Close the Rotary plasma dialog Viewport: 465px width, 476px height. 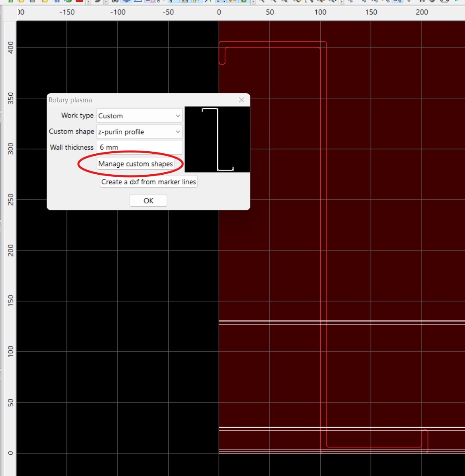coord(242,100)
